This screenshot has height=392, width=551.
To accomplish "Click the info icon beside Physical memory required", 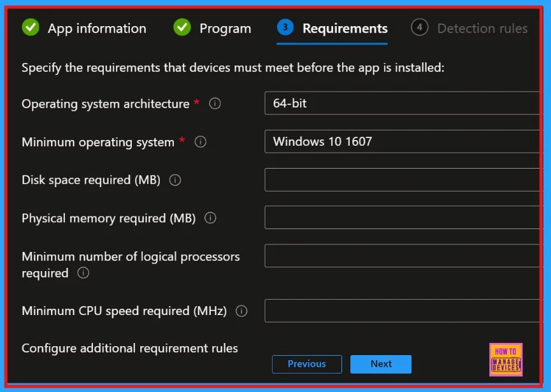I will coord(210,218).
